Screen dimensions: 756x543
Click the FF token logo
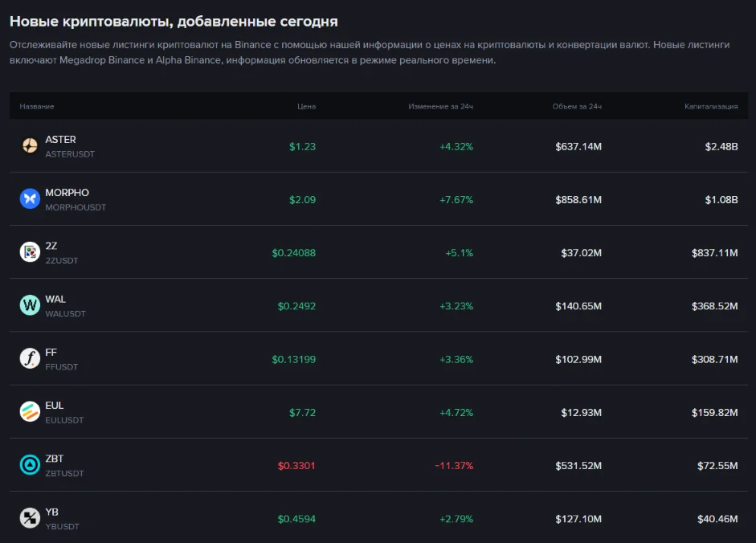(x=29, y=358)
